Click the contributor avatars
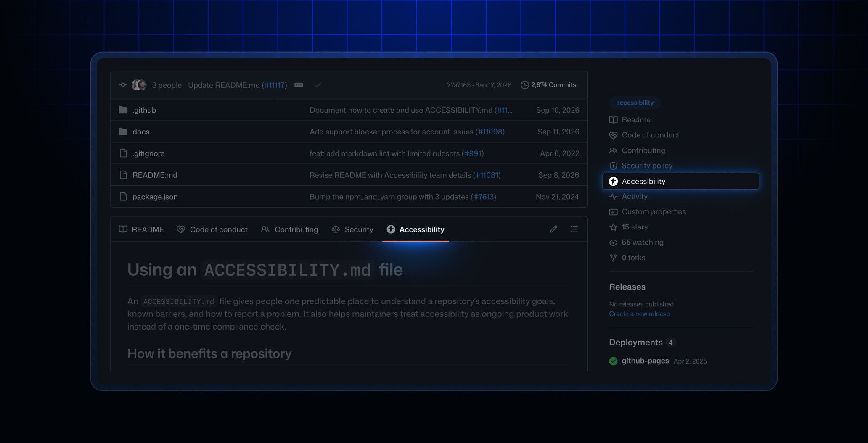This screenshot has height=443, width=868. coord(139,85)
